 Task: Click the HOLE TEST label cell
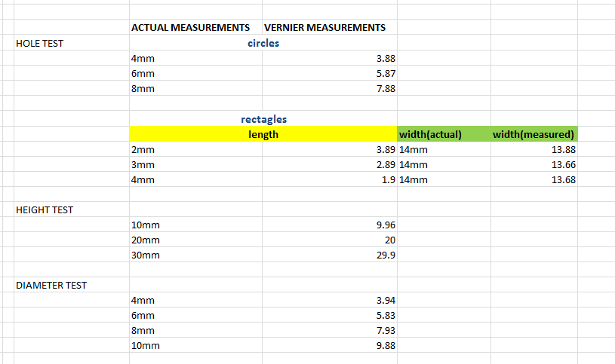[x=72, y=43]
